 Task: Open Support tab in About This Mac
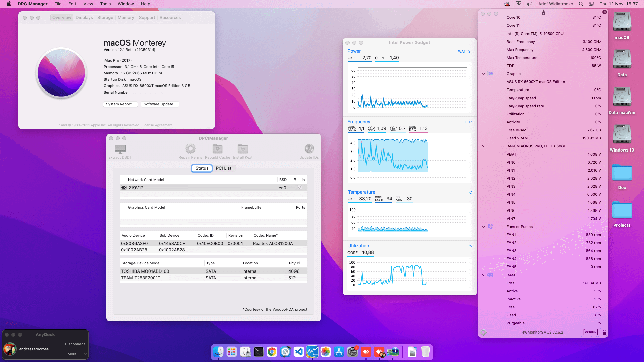pyautogui.click(x=147, y=18)
